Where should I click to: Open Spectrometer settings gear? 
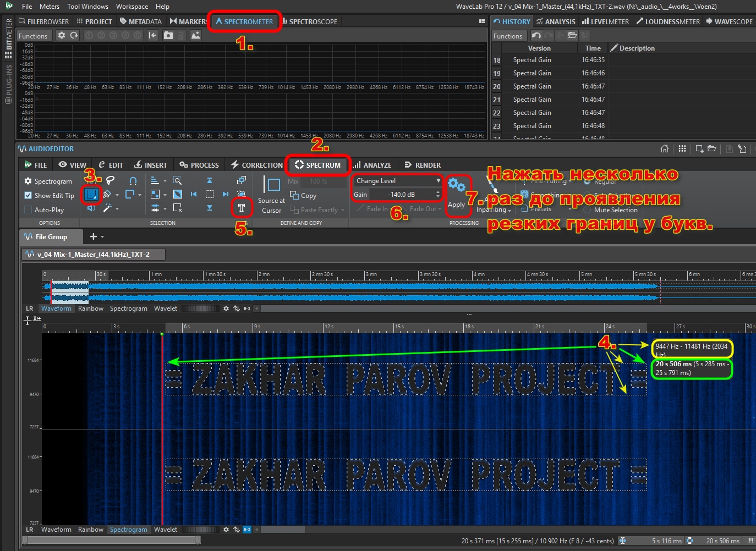click(x=62, y=35)
